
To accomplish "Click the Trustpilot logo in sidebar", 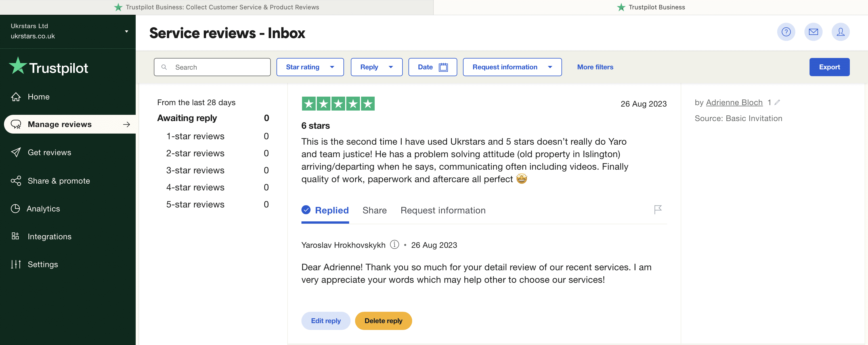I will pyautogui.click(x=49, y=66).
